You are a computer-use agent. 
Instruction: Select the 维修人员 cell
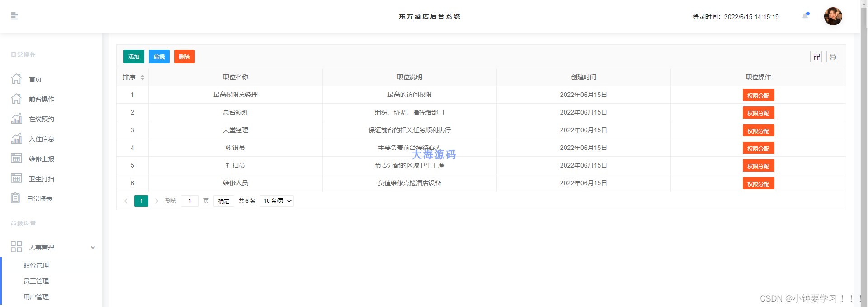[236, 183]
